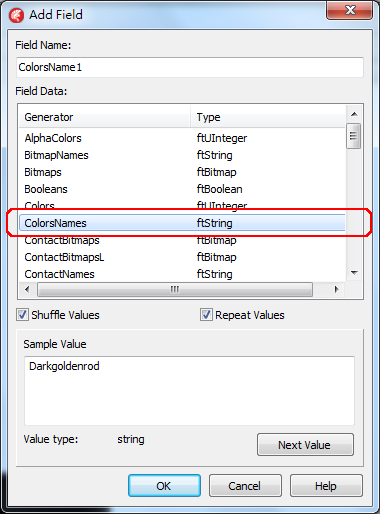382x514 pixels.
Task: Sort by Generator column header
Action: (104, 117)
